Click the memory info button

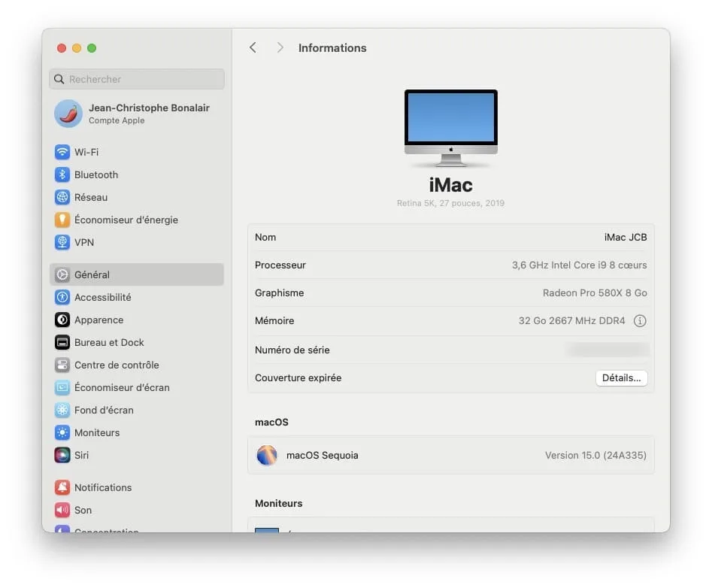pos(638,320)
